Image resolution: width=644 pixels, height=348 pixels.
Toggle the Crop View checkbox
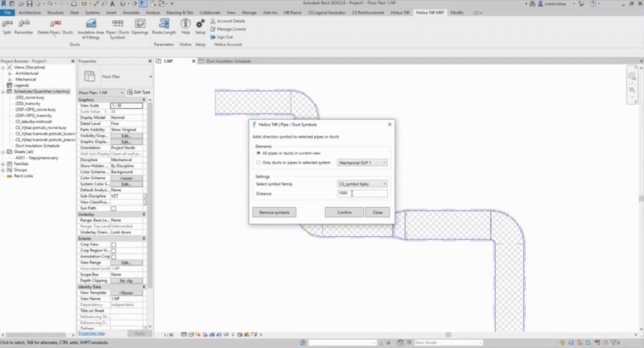pos(114,245)
